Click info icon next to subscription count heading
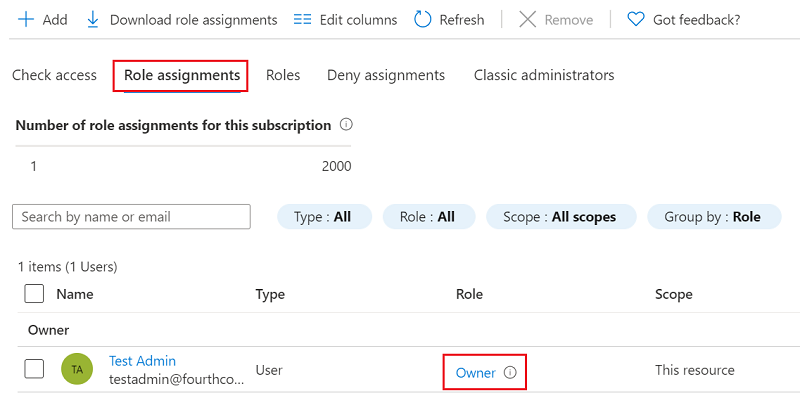The width and height of the screenshot is (800, 398). coord(346,125)
